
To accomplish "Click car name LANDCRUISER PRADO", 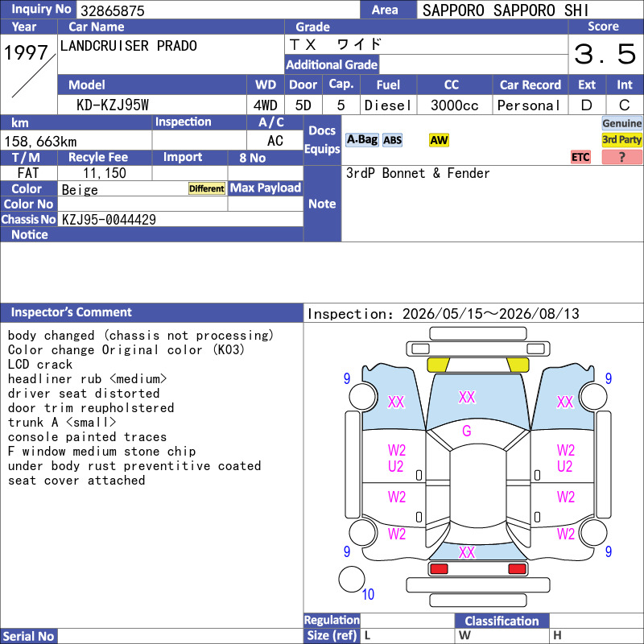I will [x=129, y=46].
